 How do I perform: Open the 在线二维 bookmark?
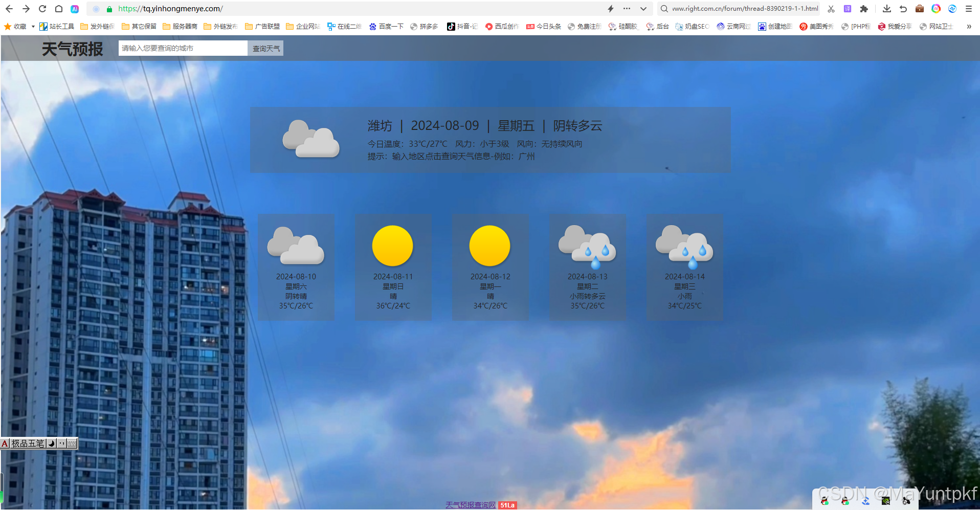(344, 27)
